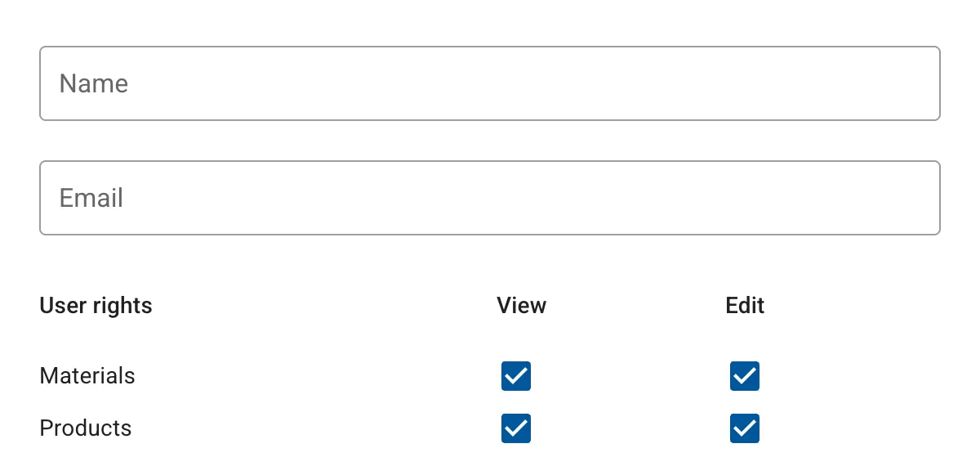
Task: Select the Products row label
Action: pyautogui.click(x=86, y=428)
